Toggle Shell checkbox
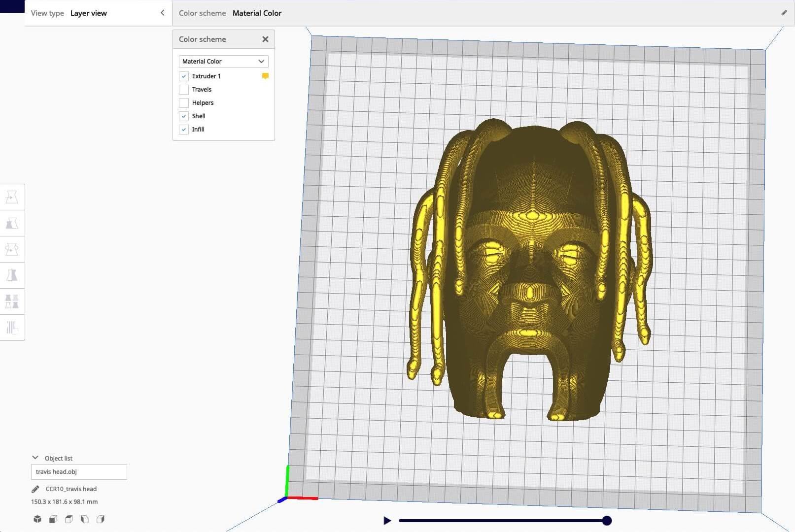This screenshot has height=532, width=795. click(184, 116)
